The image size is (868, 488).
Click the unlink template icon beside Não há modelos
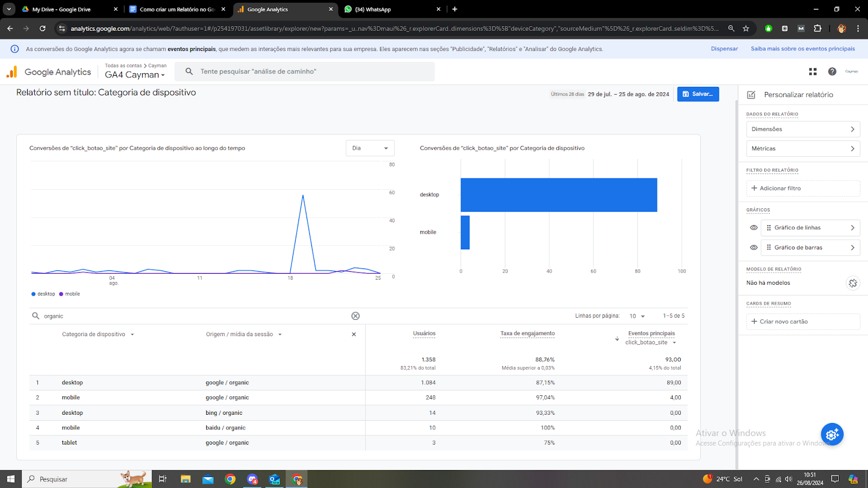coord(853,283)
